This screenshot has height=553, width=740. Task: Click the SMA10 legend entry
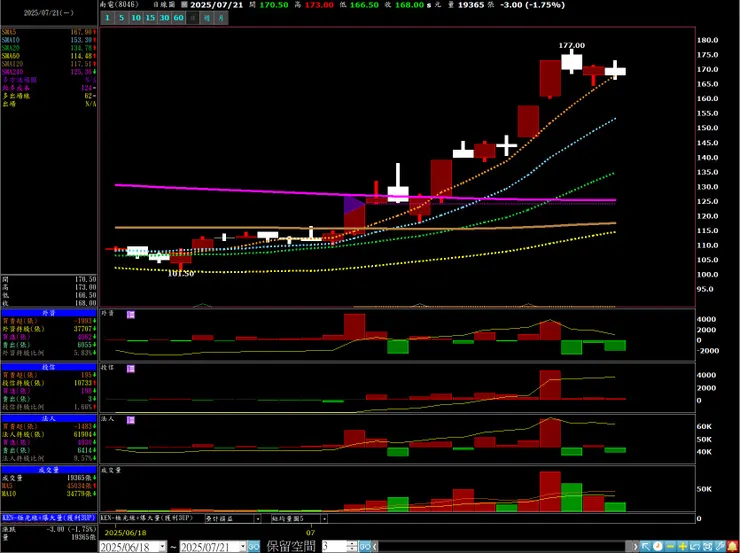pos(49,40)
